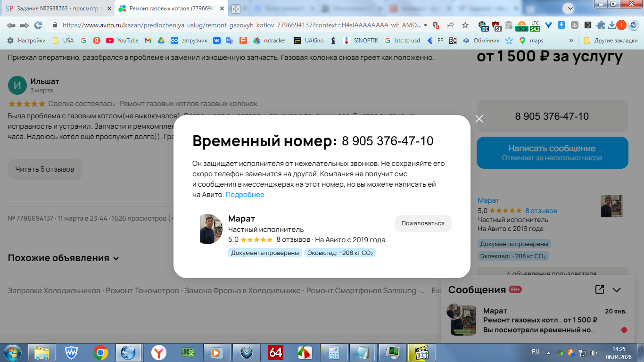Screen dimensions: 644x362
Task: Open the maps bookmark
Action: [531, 41]
